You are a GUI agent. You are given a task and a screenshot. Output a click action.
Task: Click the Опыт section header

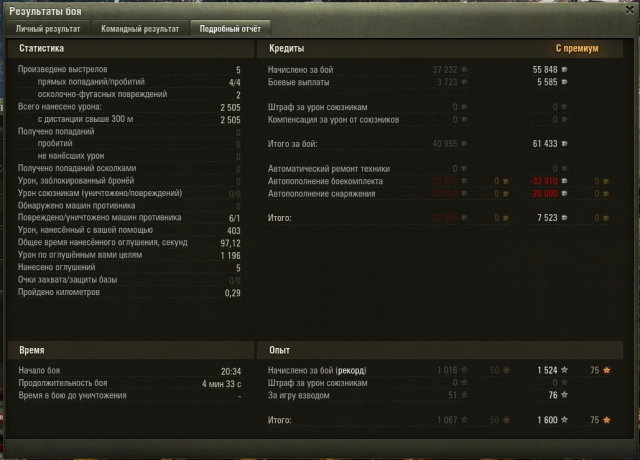(x=279, y=350)
